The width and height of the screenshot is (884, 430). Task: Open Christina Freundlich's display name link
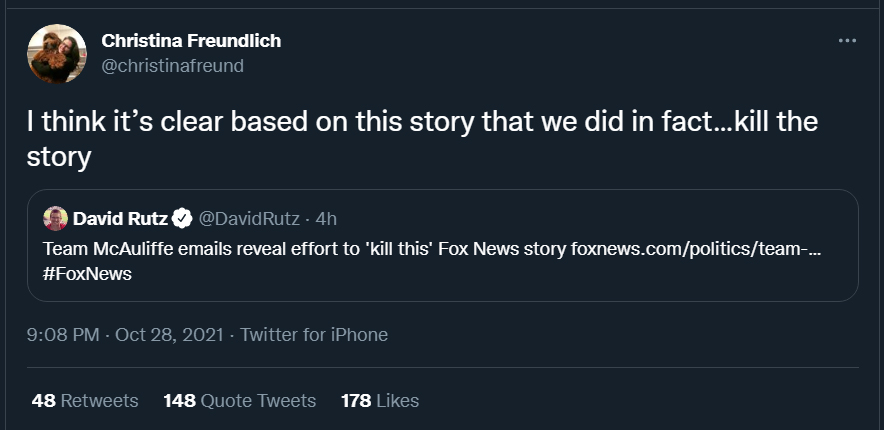191,41
